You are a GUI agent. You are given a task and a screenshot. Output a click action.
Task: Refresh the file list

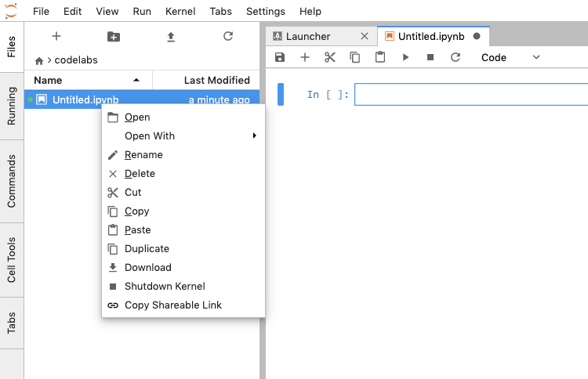tap(228, 36)
